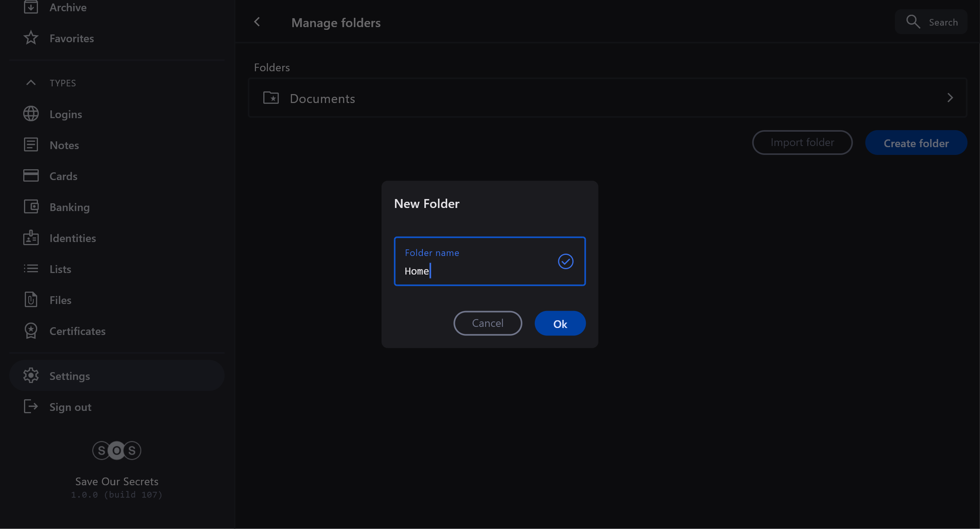Click the SOS logo at sidebar bottom
Screen dimensions: 980x529
tap(117, 450)
